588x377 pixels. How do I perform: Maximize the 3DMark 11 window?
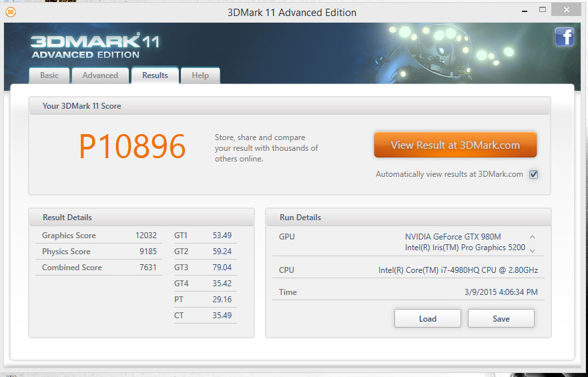pyautogui.click(x=542, y=10)
